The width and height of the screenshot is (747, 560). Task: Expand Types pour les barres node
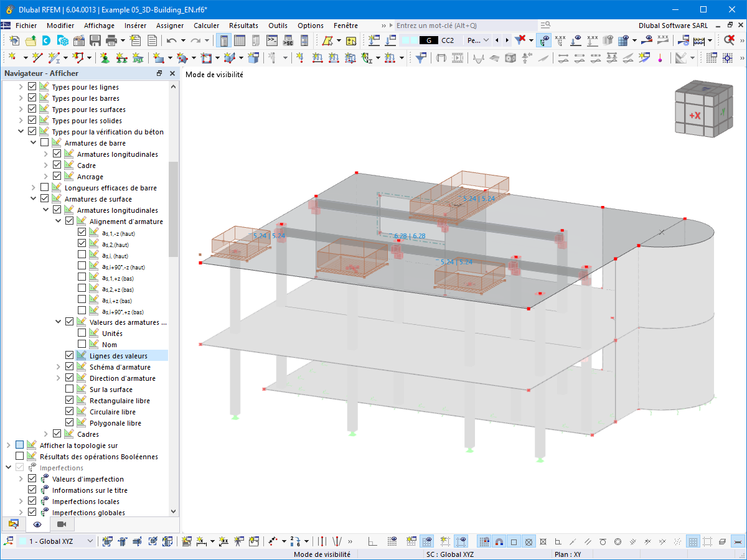coord(21,98)
